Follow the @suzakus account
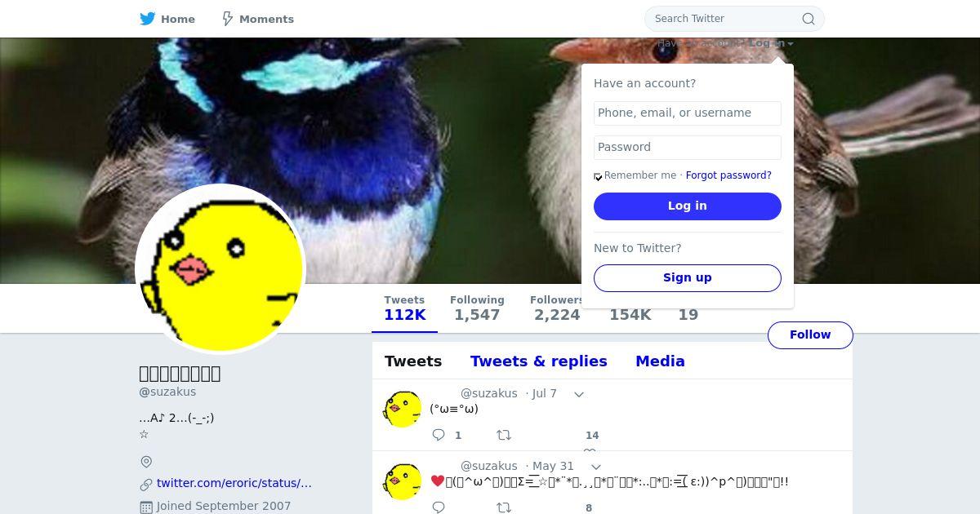Image resolution: width=980 pixels, height=514 pixels. [x=810, y=335]
